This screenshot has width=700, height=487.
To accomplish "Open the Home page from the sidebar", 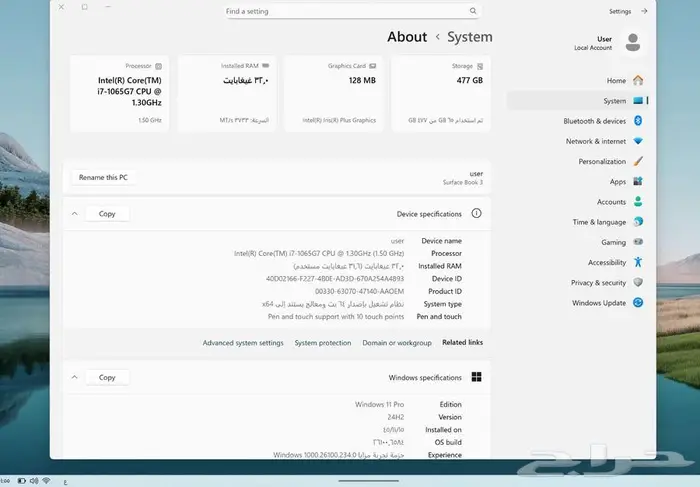I will [x=616, y=80].
